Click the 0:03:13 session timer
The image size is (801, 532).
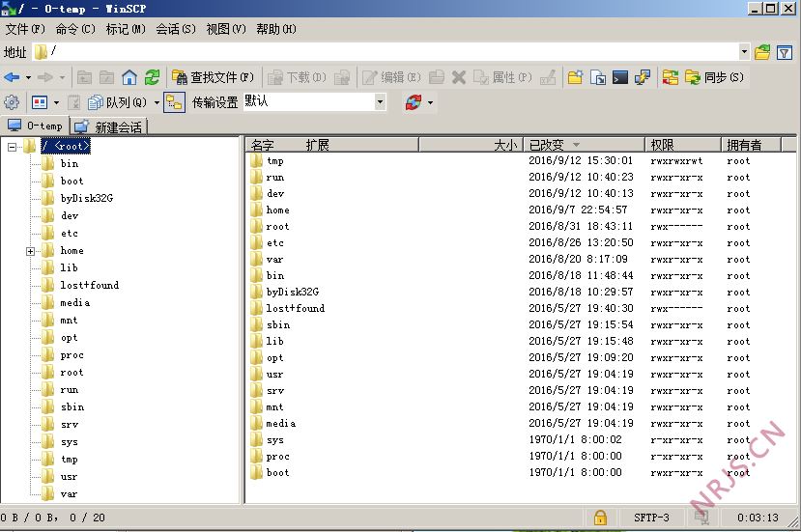click(x=758, y=518)
